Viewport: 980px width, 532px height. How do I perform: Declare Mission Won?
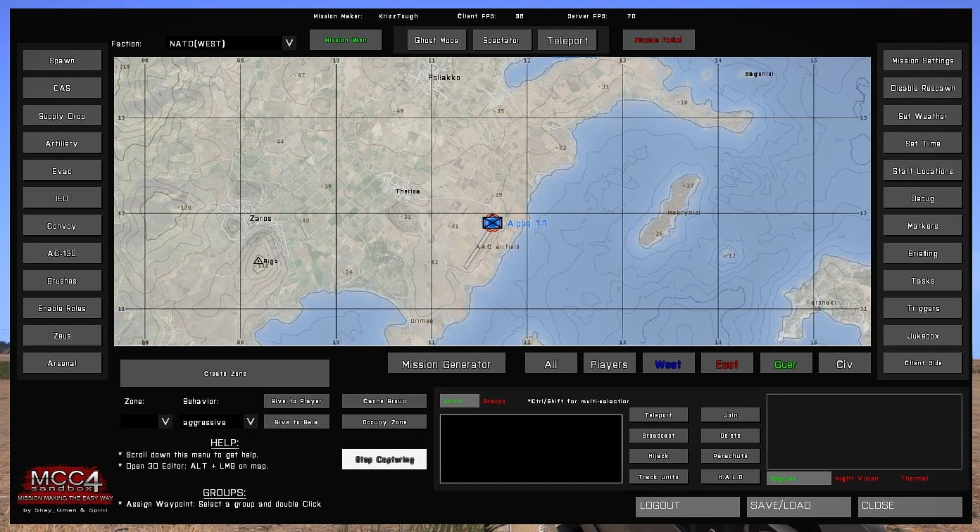(346, 40)
